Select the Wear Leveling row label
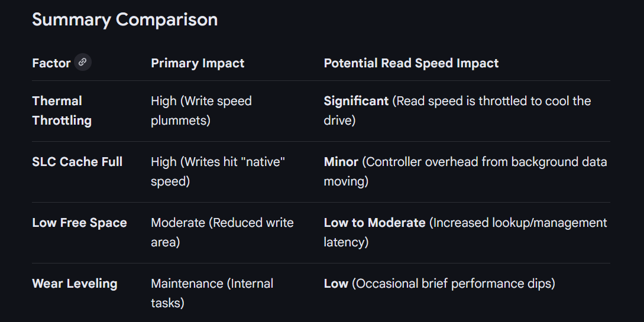This screenshot has height=322, width=644. click(75, 284)
